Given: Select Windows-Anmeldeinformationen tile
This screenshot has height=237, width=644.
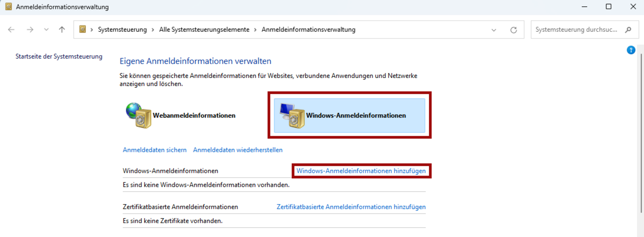Looking at the screenshot, I should tap(349, 116).
